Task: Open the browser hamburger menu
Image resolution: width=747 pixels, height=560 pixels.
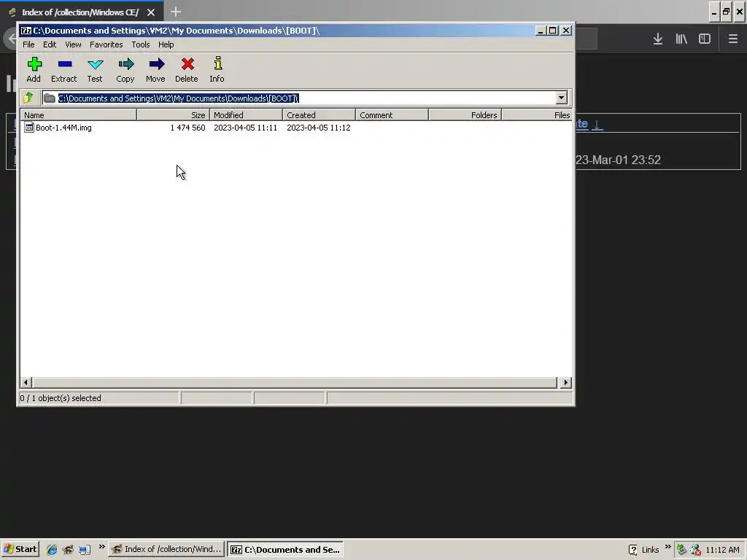Action: coord(733,39)
